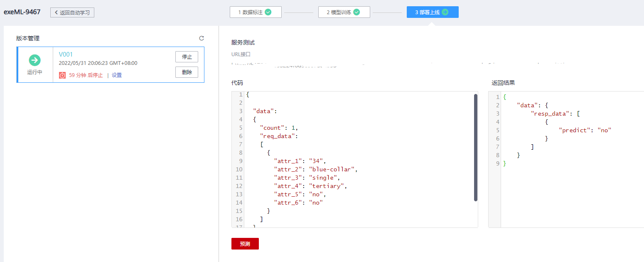Click the green 运行中 status arrow icon

point(35,60)
